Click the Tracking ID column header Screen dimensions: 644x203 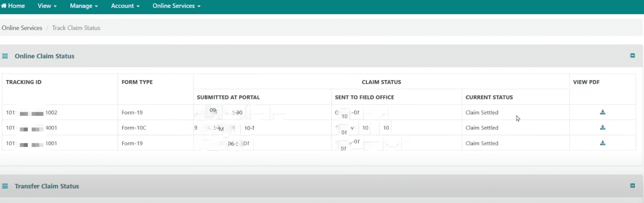click(24, 82)
